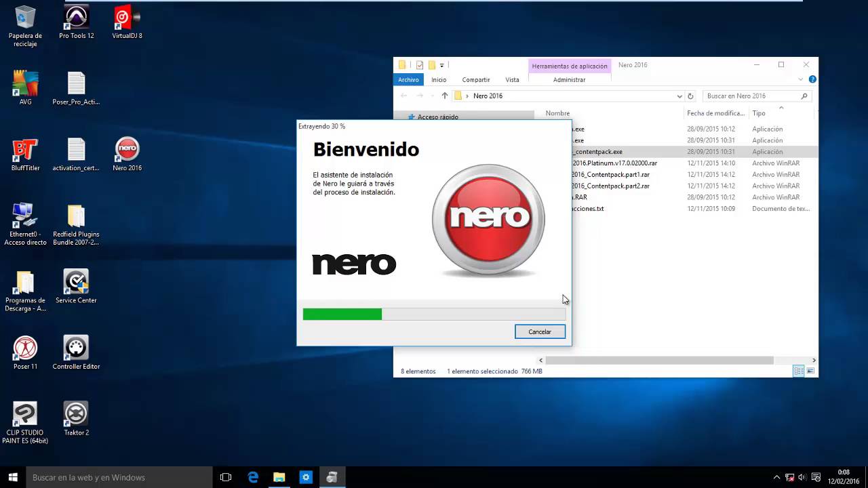
Task: Show hidden system tray icons
Action: (777, 477)
